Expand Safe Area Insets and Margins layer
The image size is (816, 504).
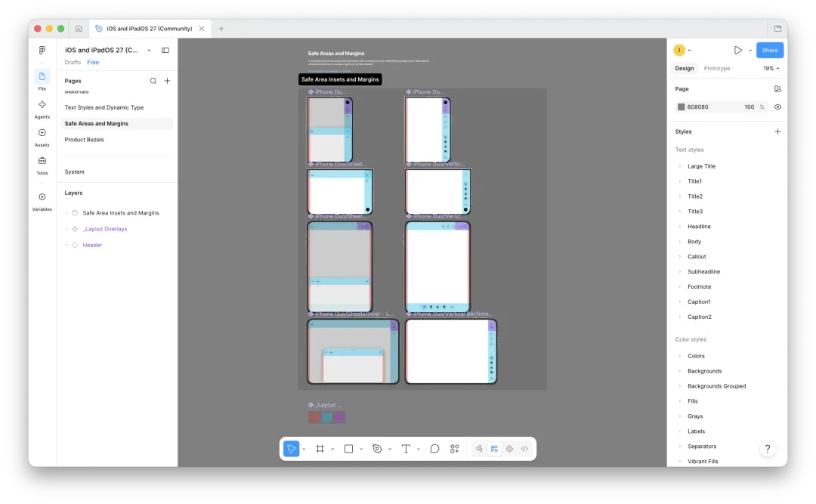coord(67,213)
